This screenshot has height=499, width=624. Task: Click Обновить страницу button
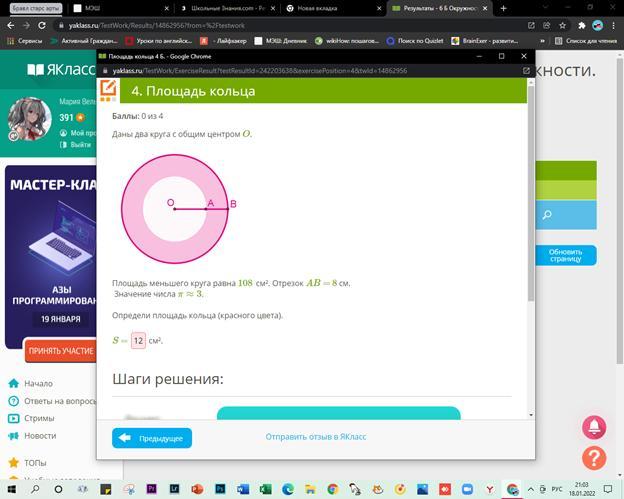[566, 255]
